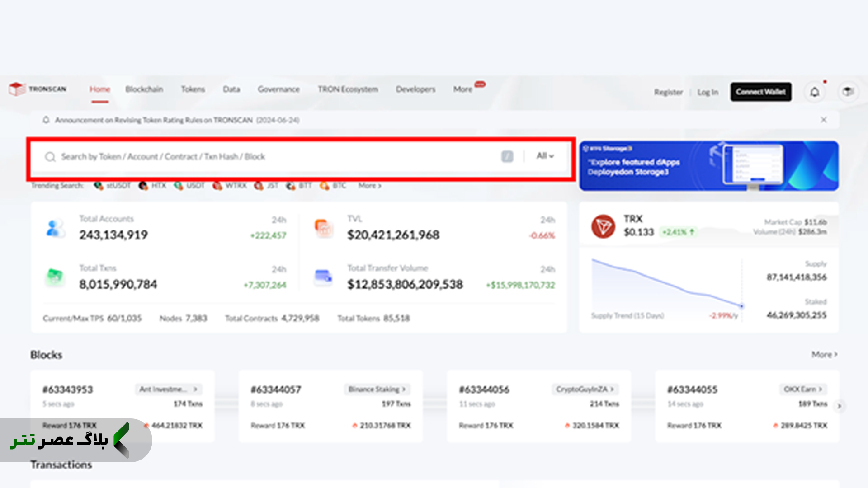This screenshot has width=868, height=488.
Task: Click the HTX token icon
Action: [x=143, y=186]
